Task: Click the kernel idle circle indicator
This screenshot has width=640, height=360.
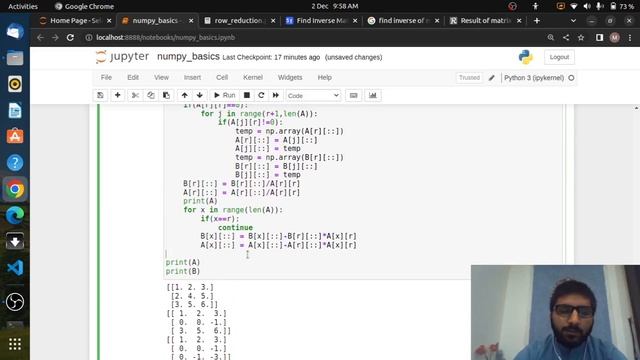Action: [x=571, y=78]
